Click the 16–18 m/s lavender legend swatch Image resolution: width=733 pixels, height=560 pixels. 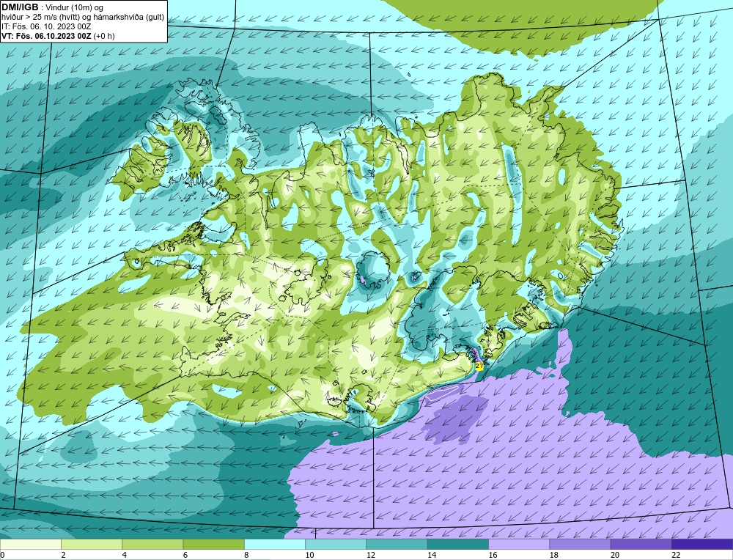point(519,545)
